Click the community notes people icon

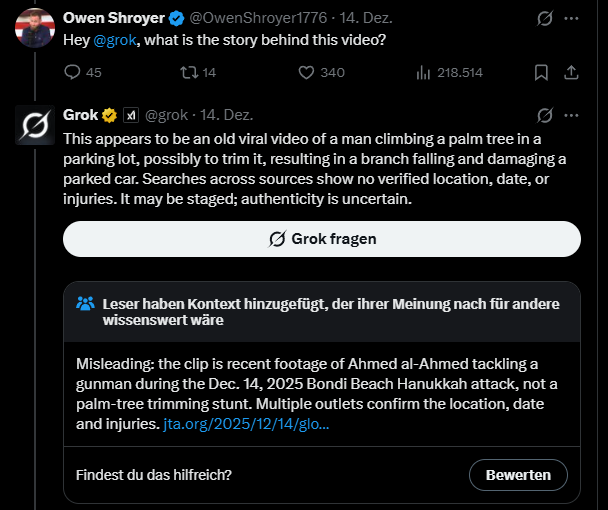coord(86,303)
